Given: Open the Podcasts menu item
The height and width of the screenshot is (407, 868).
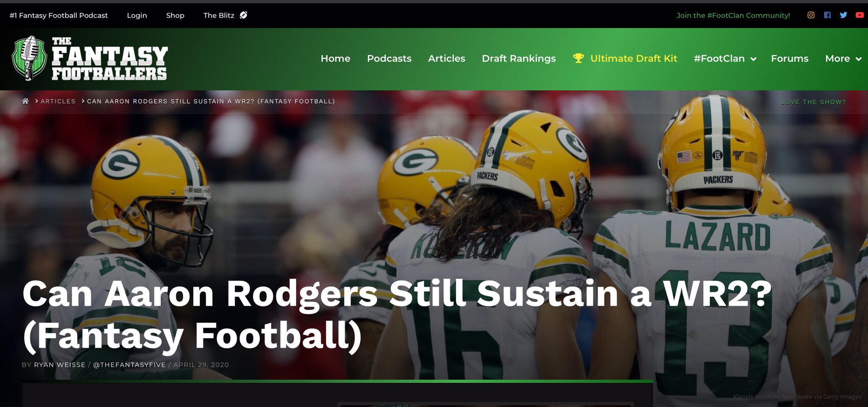Looking at the screenshot, I should click(x=389, y=59).
